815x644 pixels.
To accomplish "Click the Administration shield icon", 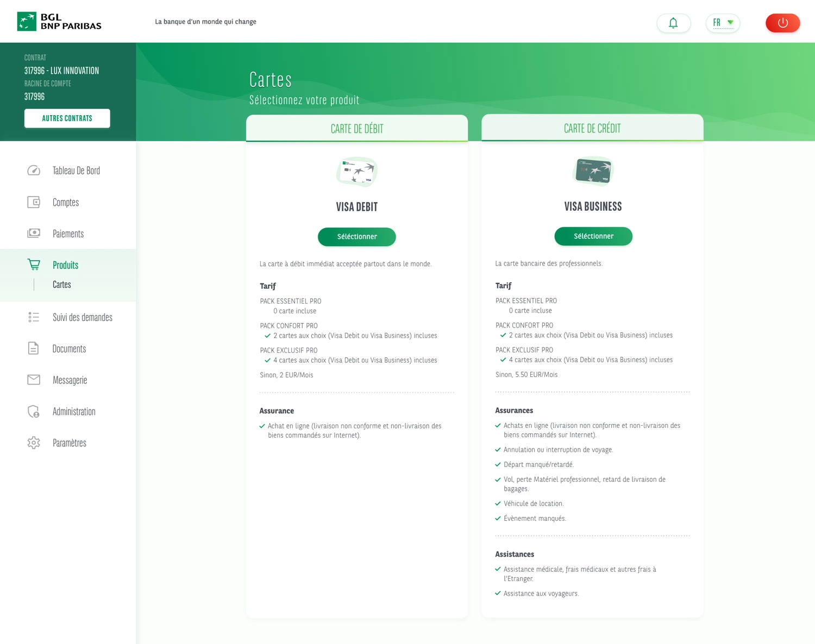I will pos(34,411).
